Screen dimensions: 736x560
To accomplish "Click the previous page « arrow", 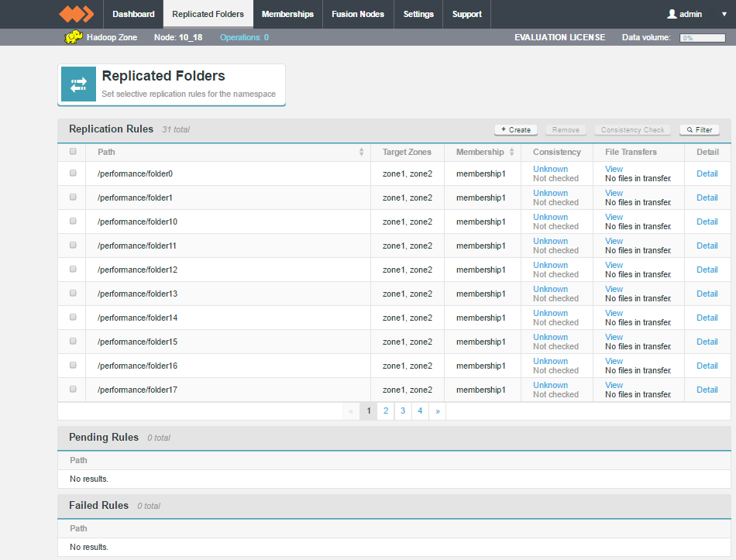I will pyautogui.click(x=351, y=411).
